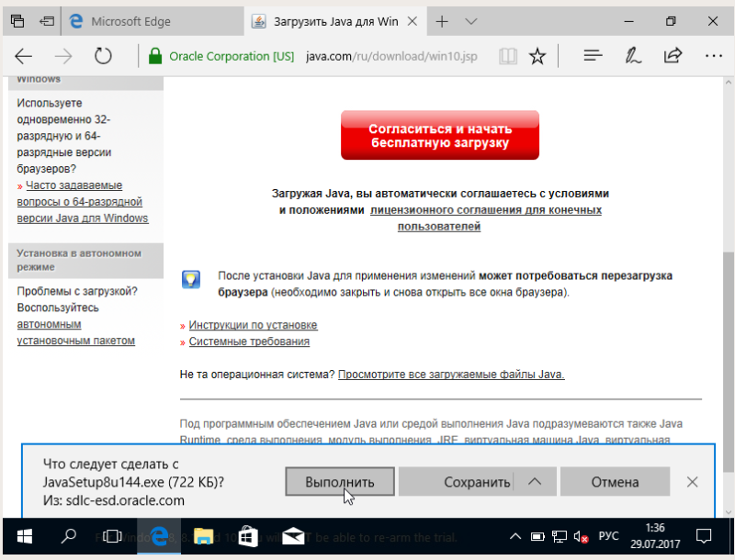Set these tabs aside icon
The image size is (735, 560).
[x=47, y=21]
